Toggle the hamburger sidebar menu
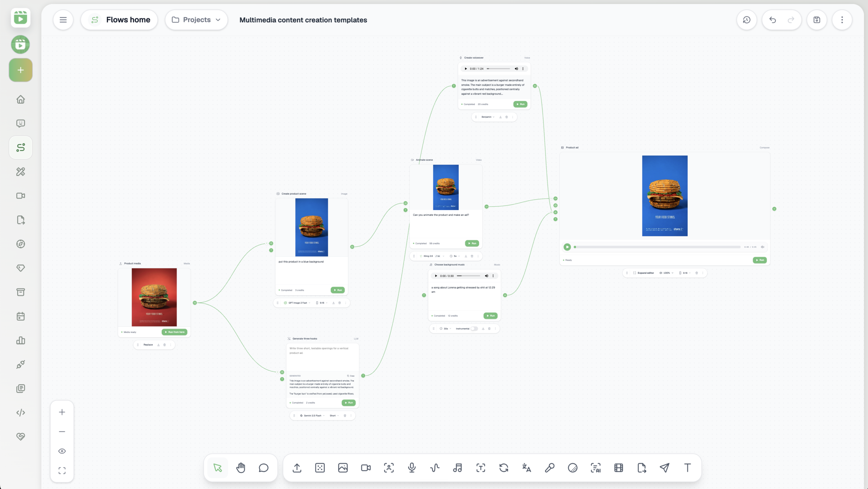 tap(63, 20)
